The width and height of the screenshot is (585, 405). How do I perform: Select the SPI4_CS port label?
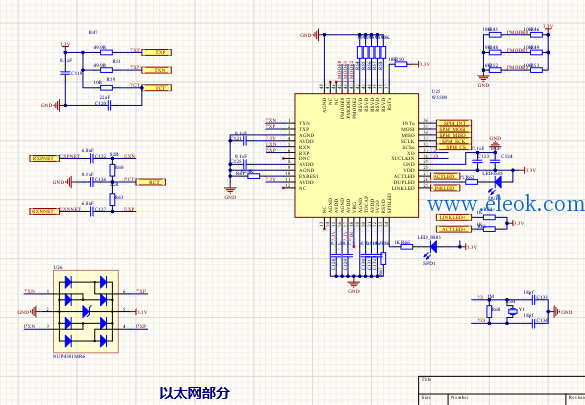(454, 147)
